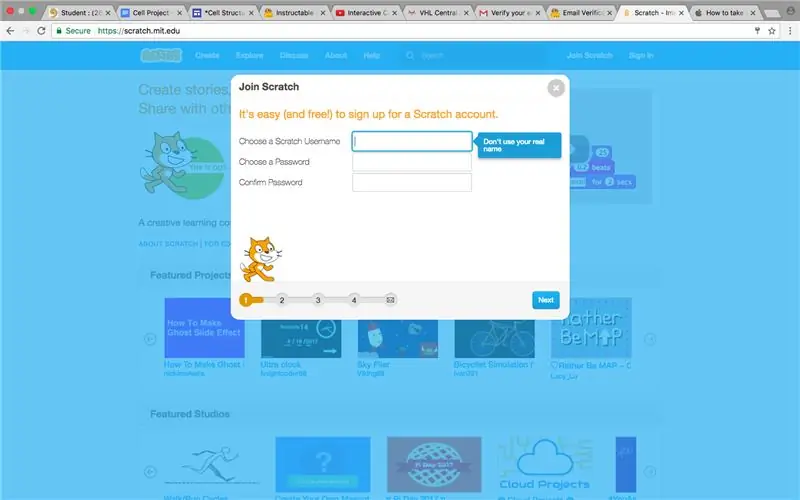Click the Sky Flier project title link
This screenshot has height=500, width=800.
coord(373,365)
